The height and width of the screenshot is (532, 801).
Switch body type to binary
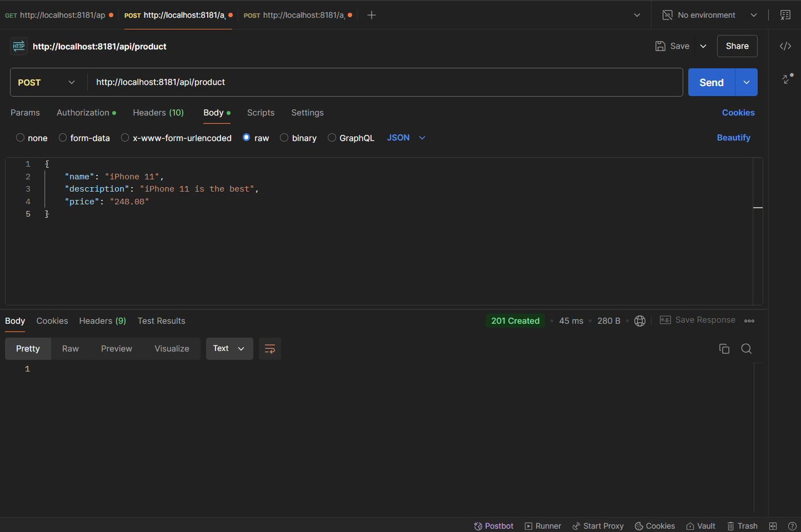[298, 138]
